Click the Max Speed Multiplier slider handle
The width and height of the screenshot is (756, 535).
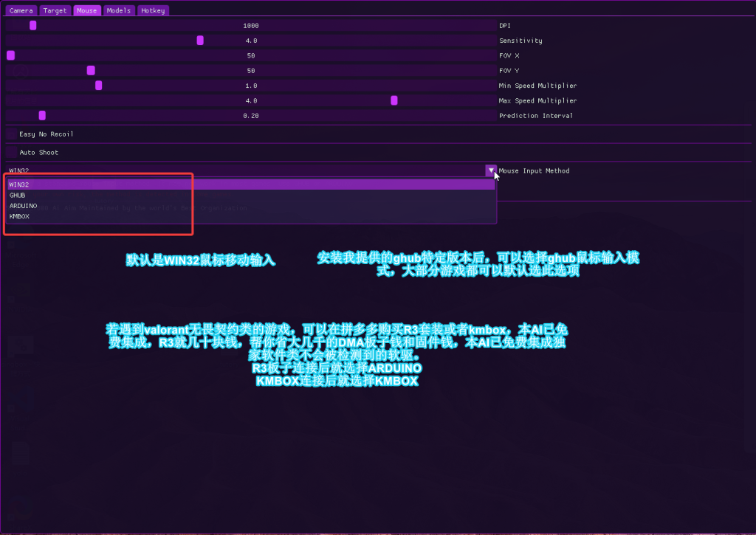pos(394,100)
